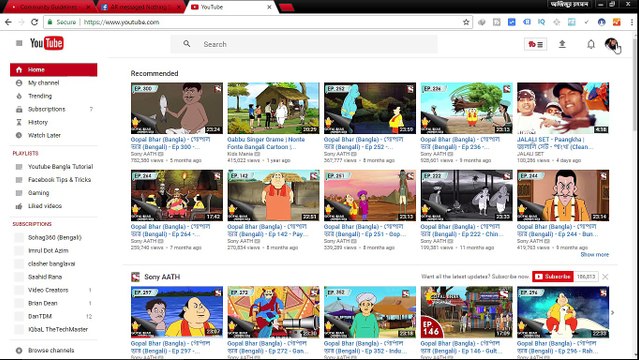Click the address bar URL
This screenshot has width=639, height=360.
121,22
